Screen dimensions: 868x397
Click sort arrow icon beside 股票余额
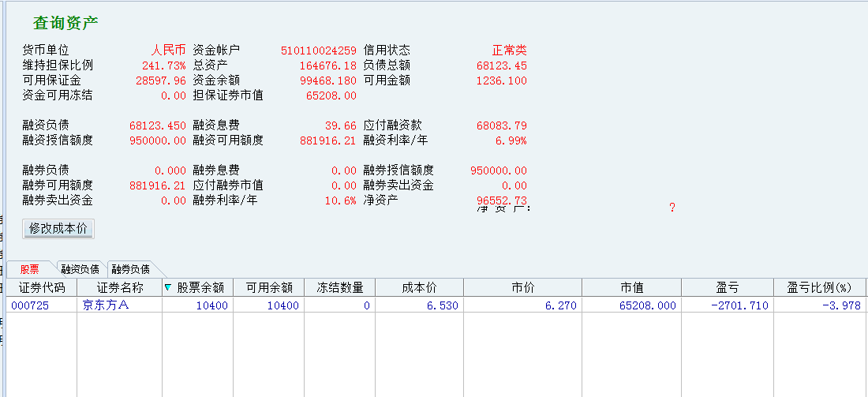[168, 287]
